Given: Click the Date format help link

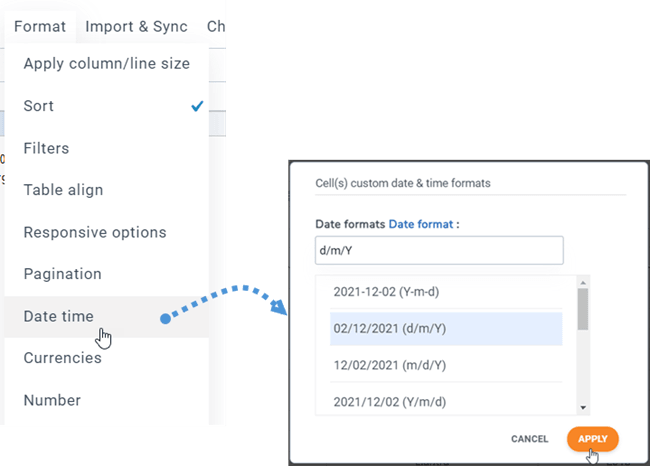Looking at the screenshot, I should point(419,223).
